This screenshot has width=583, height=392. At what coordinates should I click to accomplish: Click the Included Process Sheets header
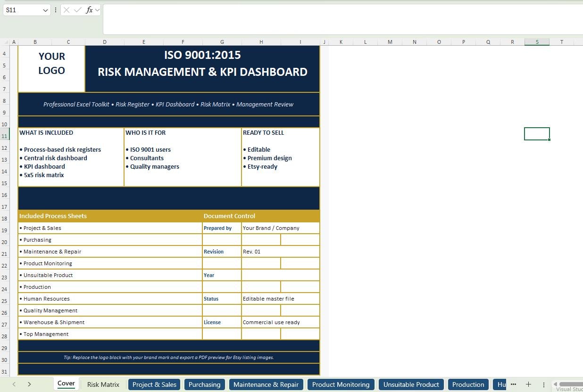click(110, 216)
